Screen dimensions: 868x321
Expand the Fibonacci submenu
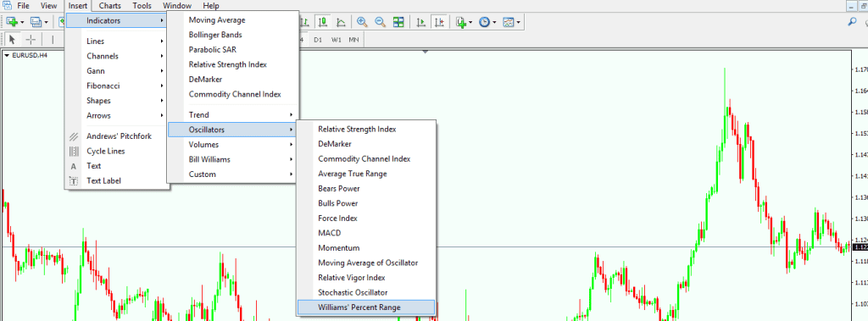[117, 86]
